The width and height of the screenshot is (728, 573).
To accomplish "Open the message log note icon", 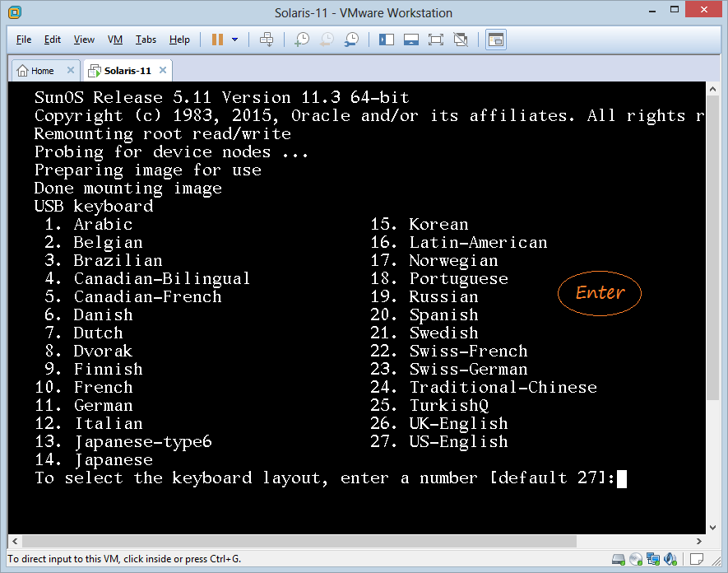I will 696,559.
